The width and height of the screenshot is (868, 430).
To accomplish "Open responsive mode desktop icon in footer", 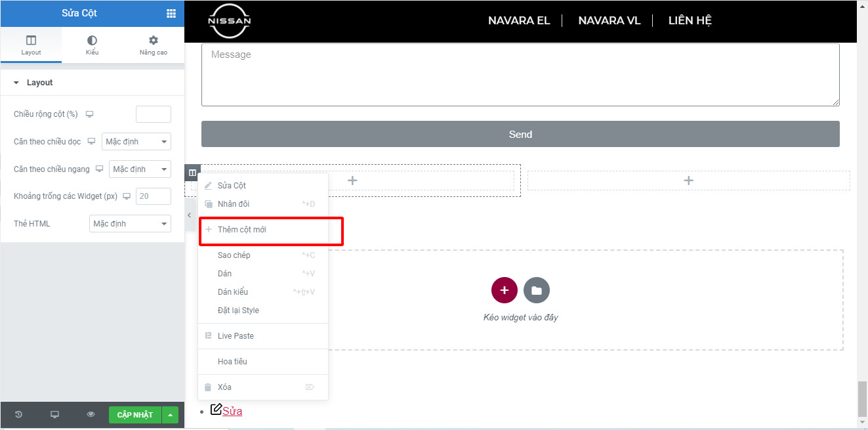I will tap(55, 414).
